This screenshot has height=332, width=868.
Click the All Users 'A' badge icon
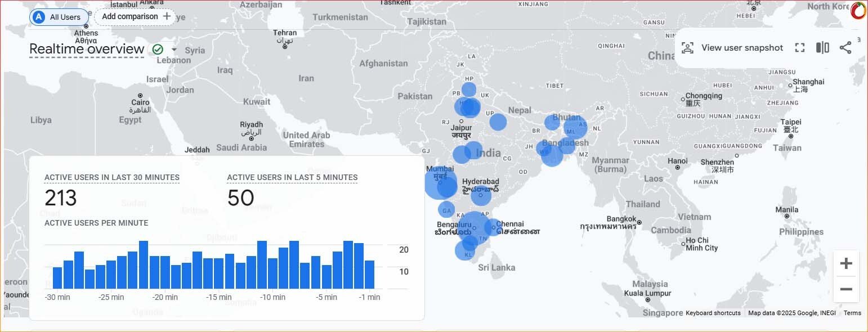[x=39, y=17]
